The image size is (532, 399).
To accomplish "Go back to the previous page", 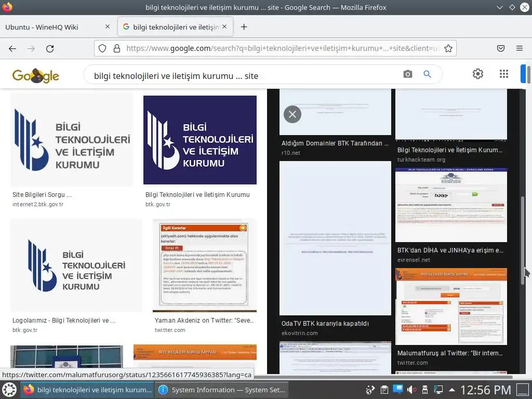I will click(12, 48).
